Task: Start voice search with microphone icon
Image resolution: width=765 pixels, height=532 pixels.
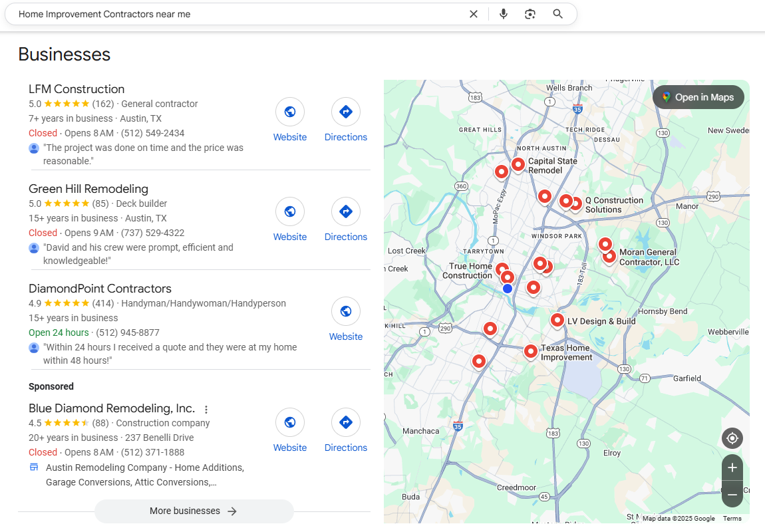Action: [504, 14]
